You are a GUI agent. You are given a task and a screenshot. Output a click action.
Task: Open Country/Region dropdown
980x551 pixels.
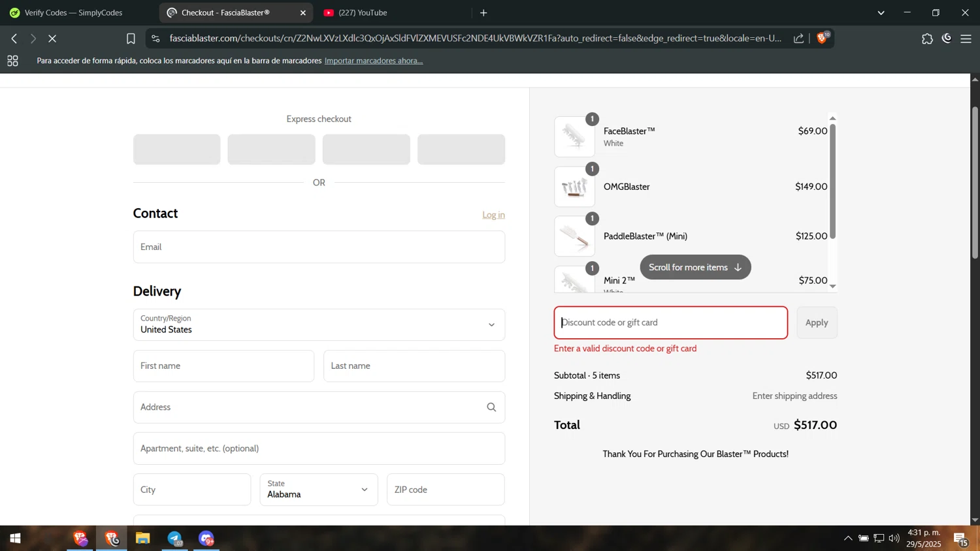pyautogui.click(x=319, y=324)
